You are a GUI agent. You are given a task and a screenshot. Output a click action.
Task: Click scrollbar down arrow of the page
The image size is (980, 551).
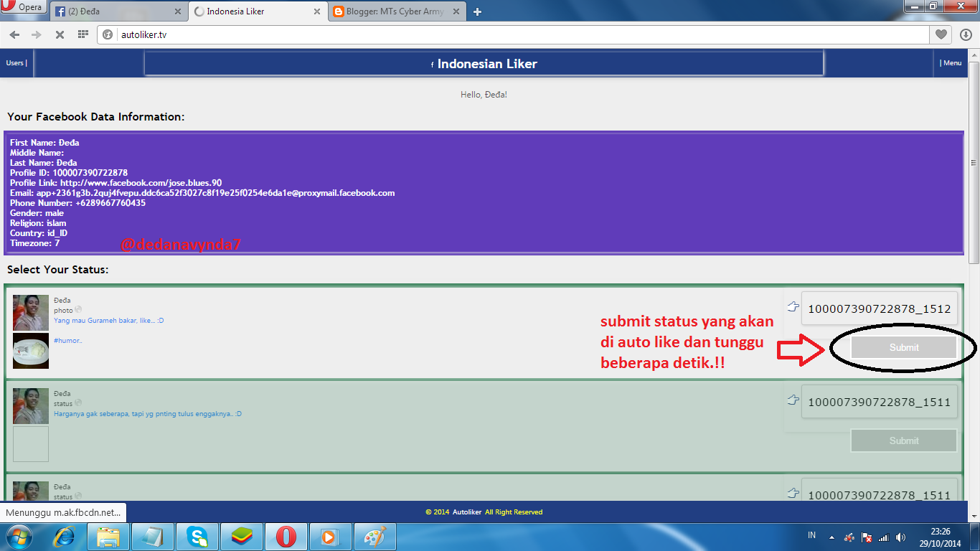coord(974,517)
